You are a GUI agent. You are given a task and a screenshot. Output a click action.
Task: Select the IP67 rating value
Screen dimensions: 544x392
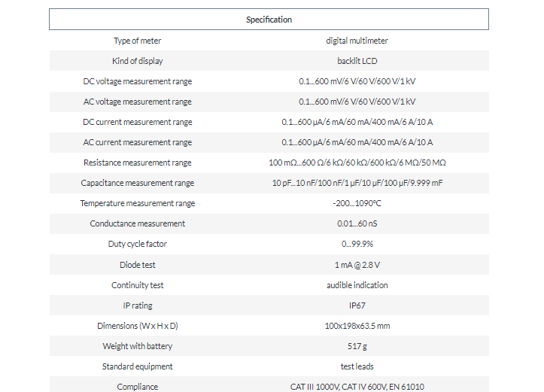[x=357, y=305]
